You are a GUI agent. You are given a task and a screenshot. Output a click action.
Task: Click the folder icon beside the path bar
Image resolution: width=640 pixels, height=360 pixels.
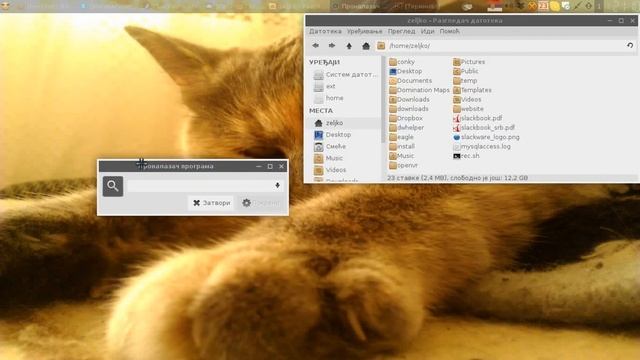pos(381,46)
